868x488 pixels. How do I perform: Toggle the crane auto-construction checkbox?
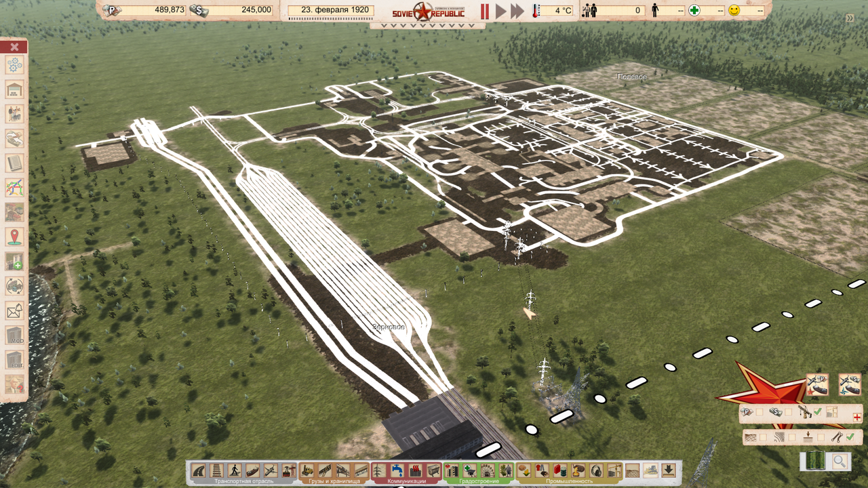coord(818,411)
